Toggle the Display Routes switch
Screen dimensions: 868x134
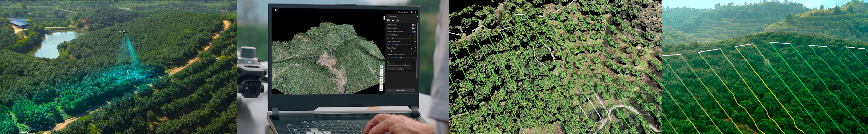tap(414, 28)
